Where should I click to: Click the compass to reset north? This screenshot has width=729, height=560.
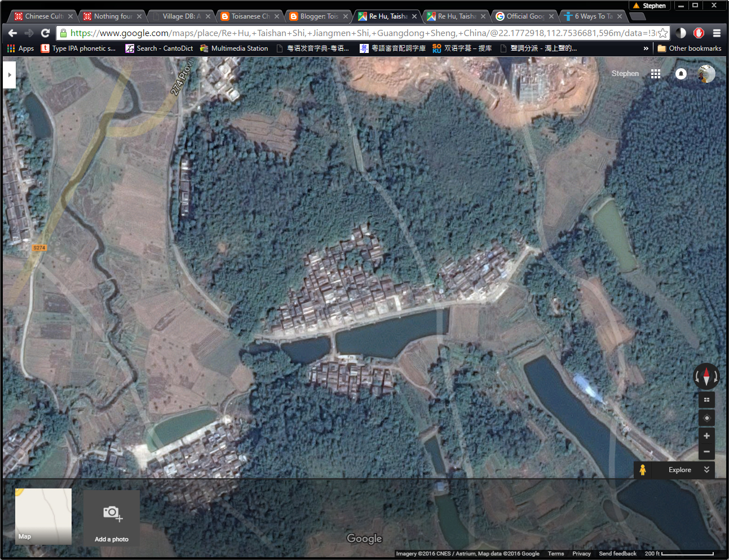[x=706, y=376]
